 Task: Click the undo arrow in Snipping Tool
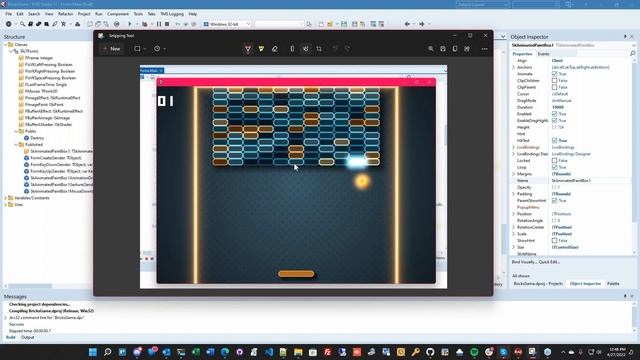coord(335,49)
